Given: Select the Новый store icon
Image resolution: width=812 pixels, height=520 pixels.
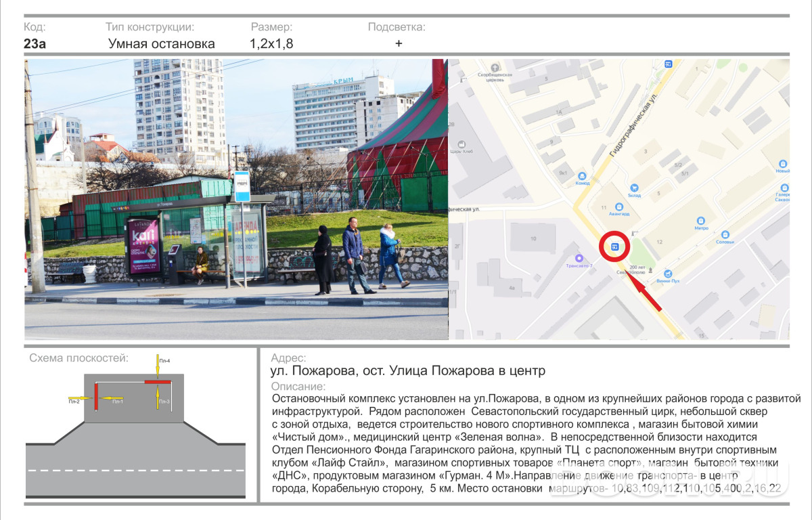Looking at the screenshot, I should [x=783, y=163].
